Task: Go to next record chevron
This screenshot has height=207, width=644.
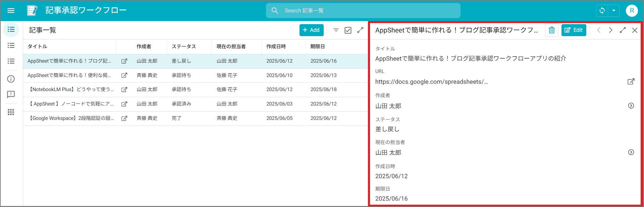Action: click(610, 30)
